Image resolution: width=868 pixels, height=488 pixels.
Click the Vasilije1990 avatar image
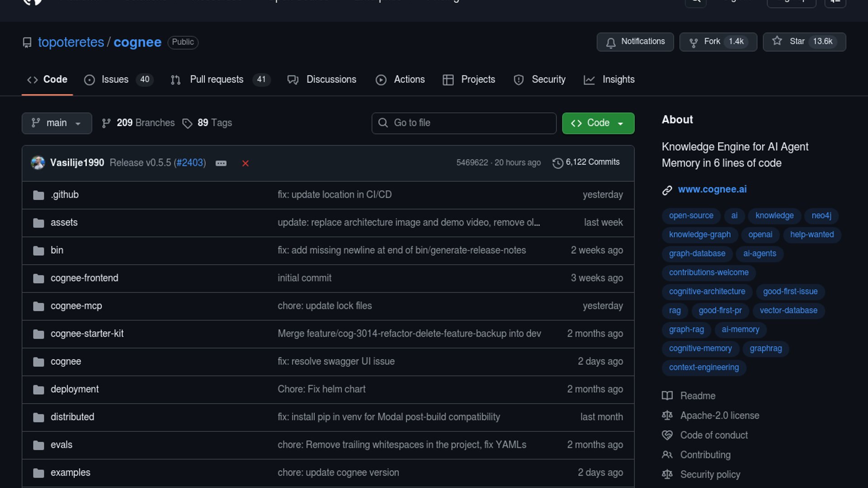pyautogui.click(x=38, y=163)
